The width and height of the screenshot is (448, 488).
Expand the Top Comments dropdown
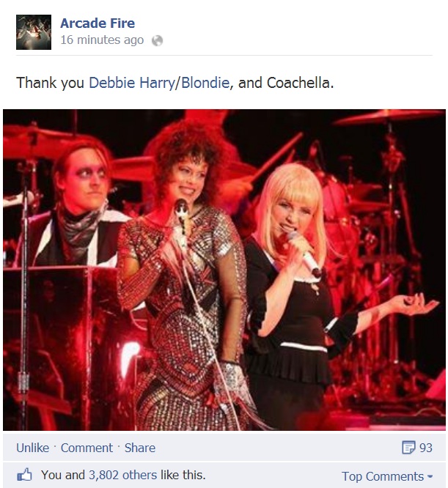click(387, 476)
